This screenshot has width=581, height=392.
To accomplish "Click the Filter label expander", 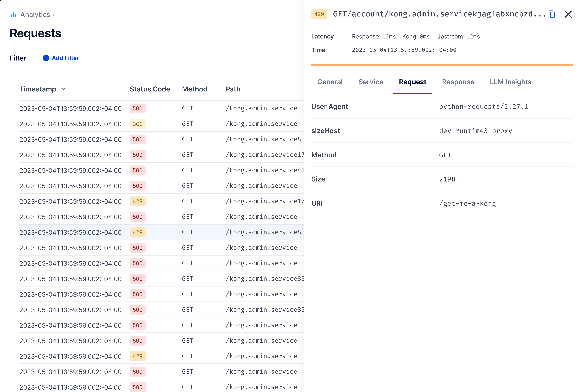I will [18, 58].
